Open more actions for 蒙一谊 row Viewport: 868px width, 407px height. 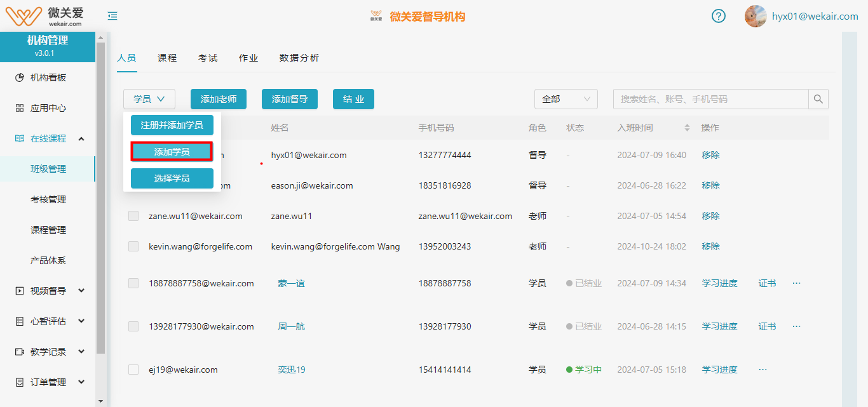click(796, 283)
